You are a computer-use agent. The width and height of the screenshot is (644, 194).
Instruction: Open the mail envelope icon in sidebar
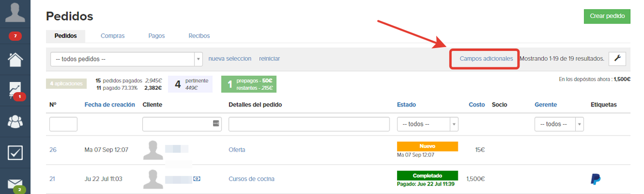15,184
